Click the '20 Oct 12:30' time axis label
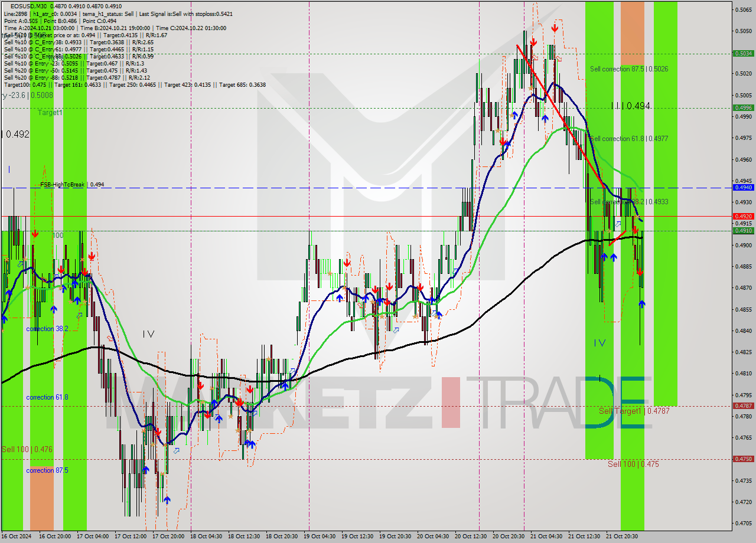Image resolution: width=756 pixels, height=543 pixels. pyautogui.click(x=471, y=537)
